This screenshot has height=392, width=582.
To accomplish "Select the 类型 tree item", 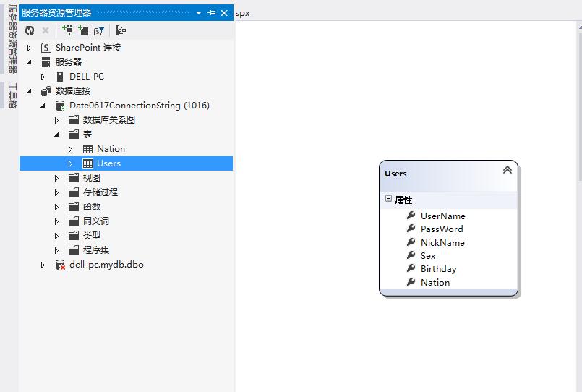I will 92,236.
